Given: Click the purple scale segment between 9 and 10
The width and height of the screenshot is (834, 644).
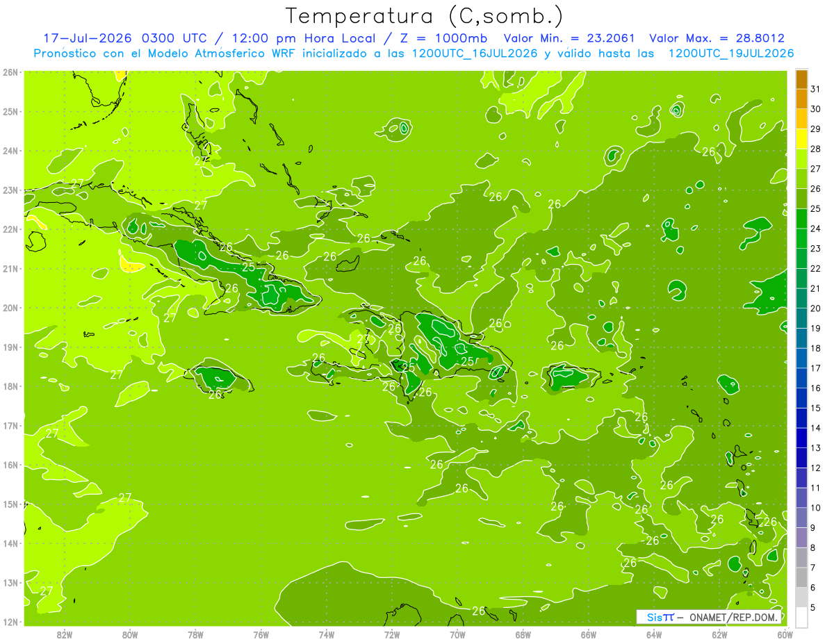Looking at the screenshot, I should coord(801,518).
